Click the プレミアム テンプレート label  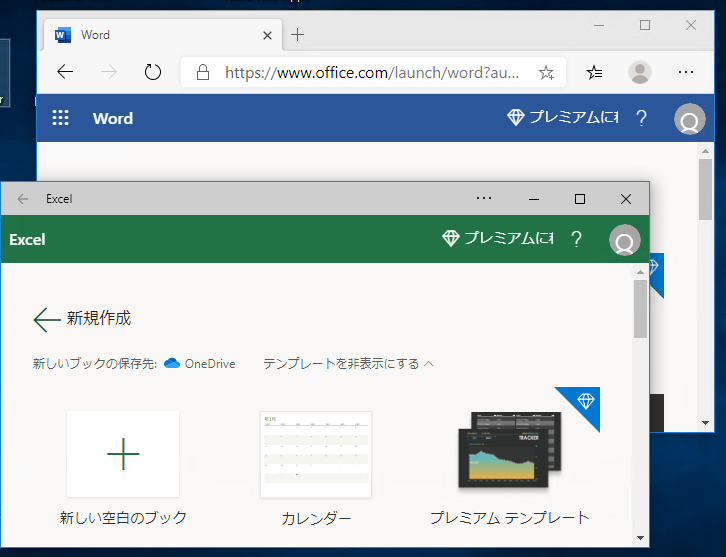509,517
